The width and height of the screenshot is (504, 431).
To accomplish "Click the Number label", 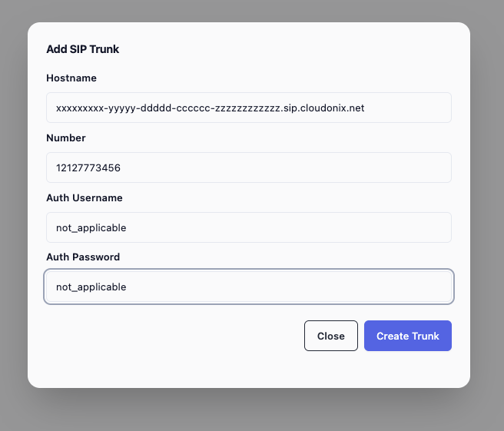I will (x=66, y=138).
